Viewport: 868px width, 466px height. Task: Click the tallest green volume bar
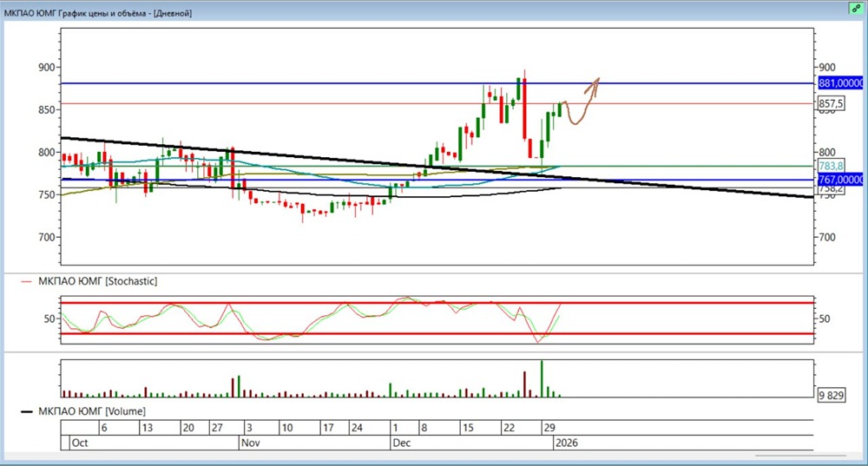click(542, 379)
